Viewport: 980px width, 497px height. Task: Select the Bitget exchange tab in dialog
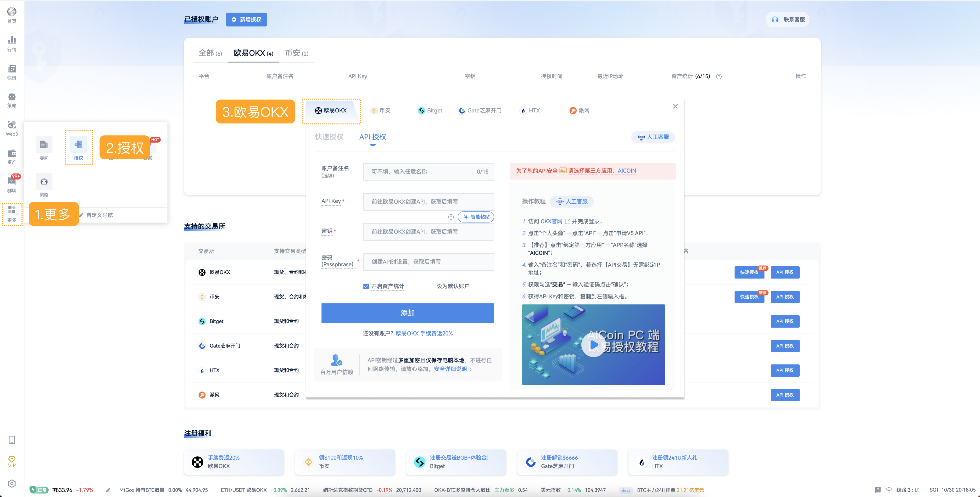[x=430, y=110]
